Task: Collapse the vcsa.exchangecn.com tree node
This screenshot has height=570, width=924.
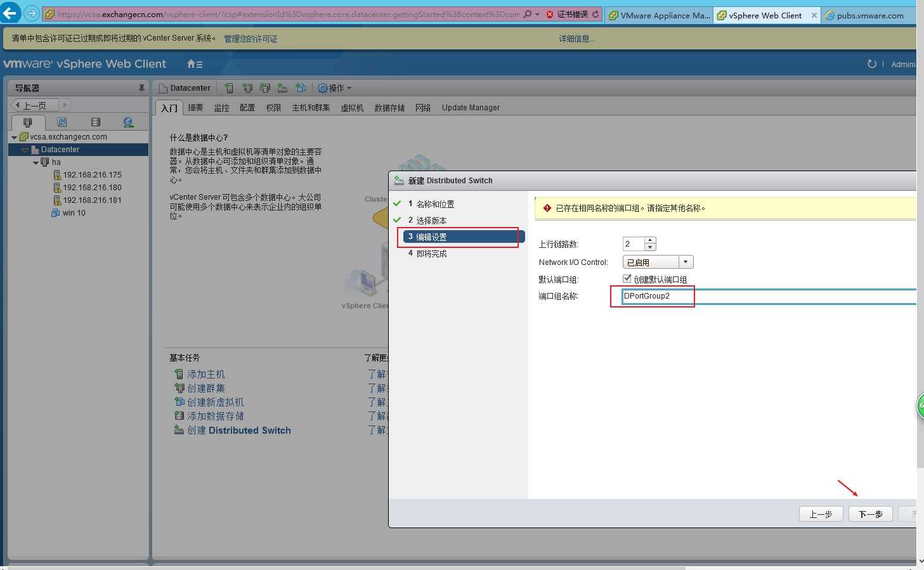Action: [14, 137]
